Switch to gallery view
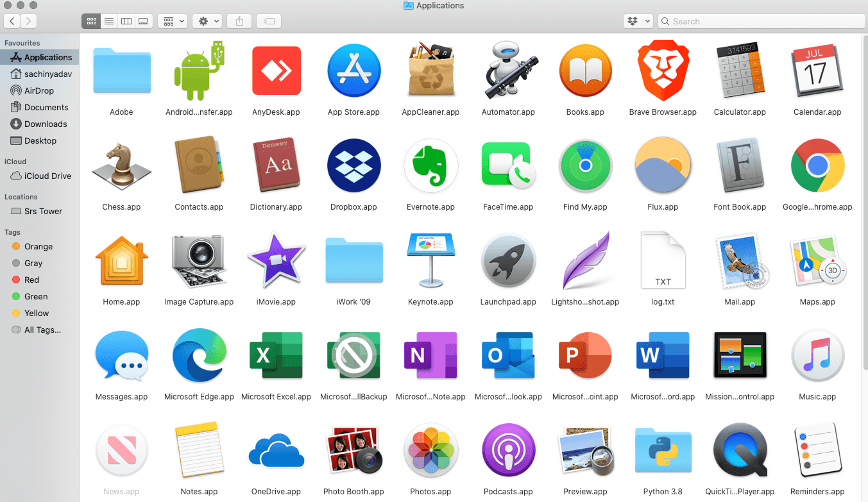868x502 pixels. [x=143, y=21]
